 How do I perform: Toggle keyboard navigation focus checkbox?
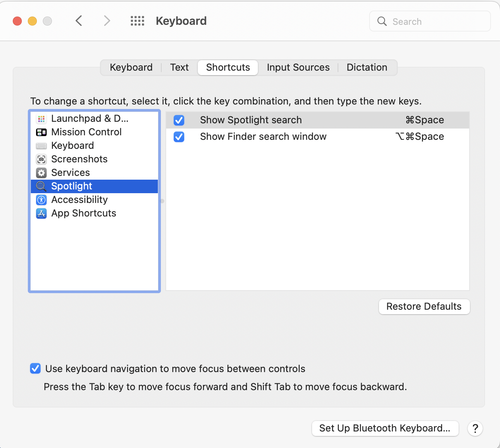[x=35, y=368]
